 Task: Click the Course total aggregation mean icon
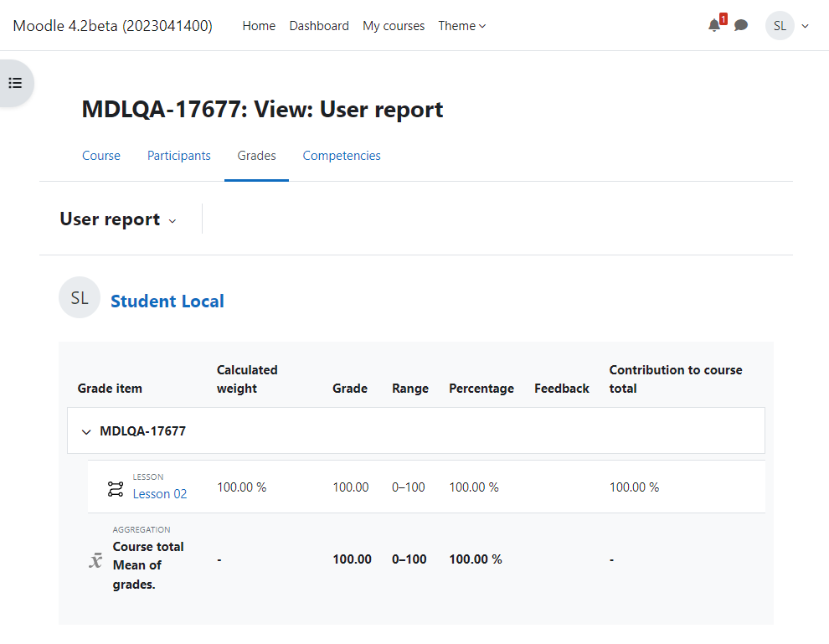coord(95,560)
